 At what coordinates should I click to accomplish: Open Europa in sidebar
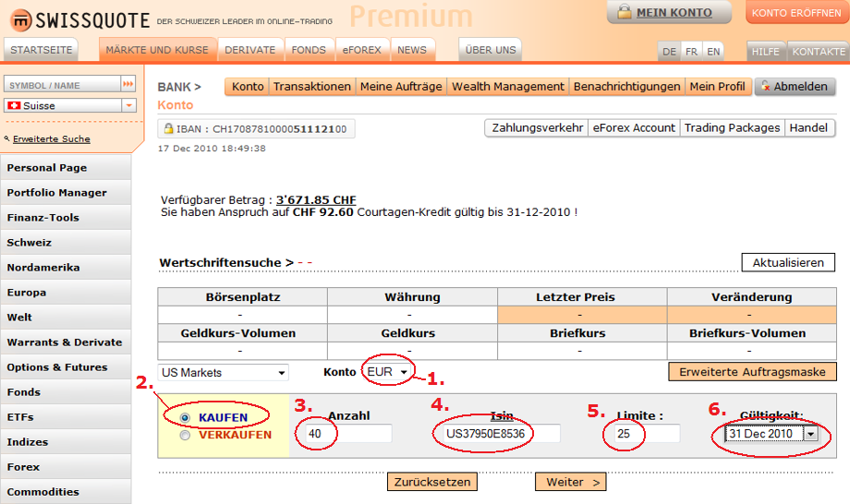click(x=66, y=293)
